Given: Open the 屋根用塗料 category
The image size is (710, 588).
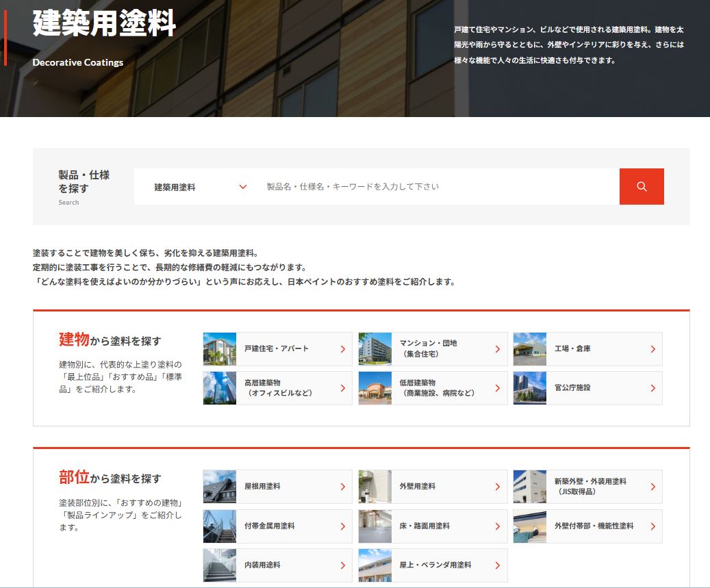Looking at the screenshot, I should [277, 487].
